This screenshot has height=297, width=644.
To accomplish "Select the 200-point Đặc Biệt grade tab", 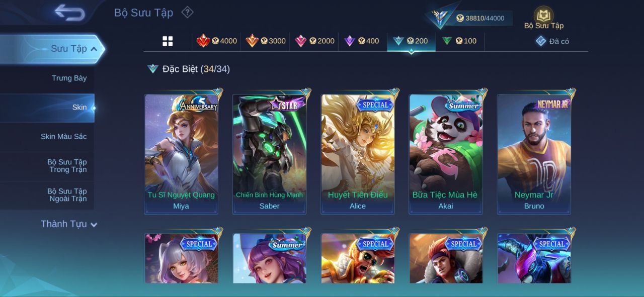I will coord(411,42).
